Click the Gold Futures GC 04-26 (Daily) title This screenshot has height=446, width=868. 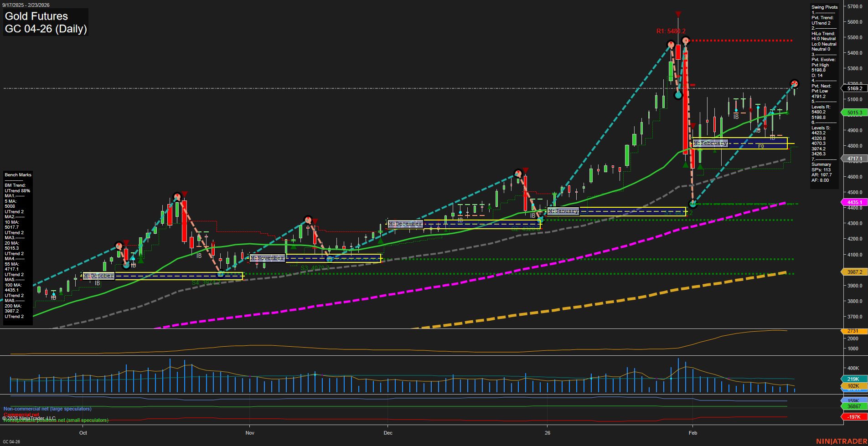coord(45,22)
